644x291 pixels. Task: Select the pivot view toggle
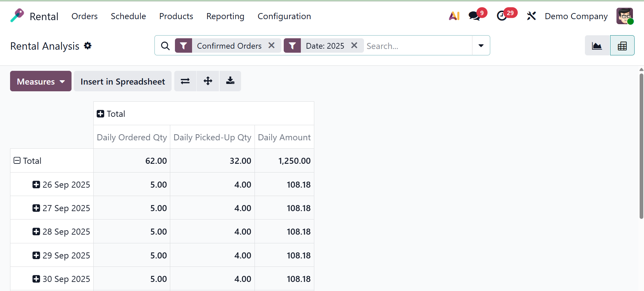point(622,46)
